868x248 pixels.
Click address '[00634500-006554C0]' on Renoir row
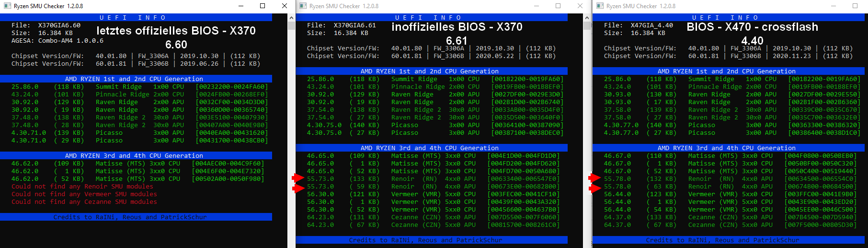(821, 179)
